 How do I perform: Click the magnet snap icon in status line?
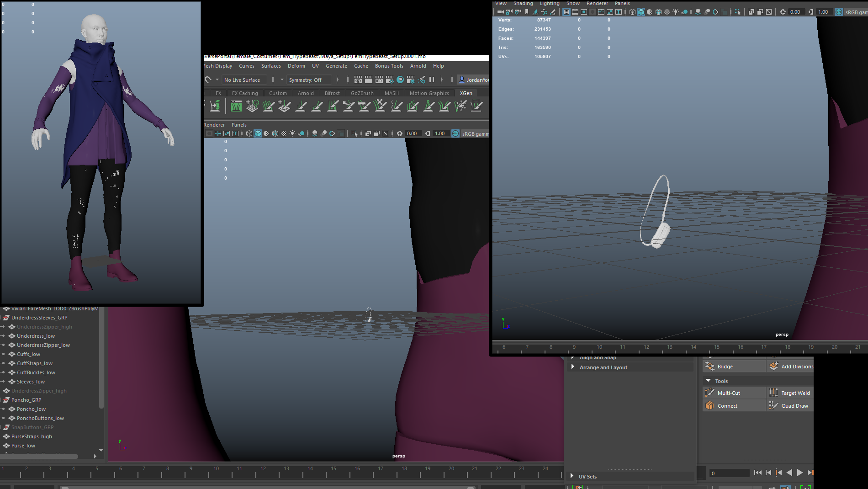tap(208, 80)
